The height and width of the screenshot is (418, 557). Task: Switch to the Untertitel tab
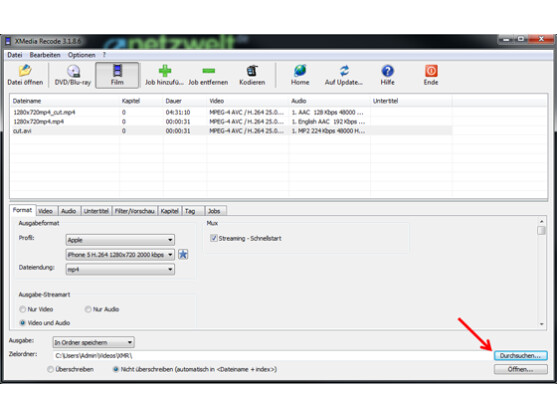[x=96, y=211]
